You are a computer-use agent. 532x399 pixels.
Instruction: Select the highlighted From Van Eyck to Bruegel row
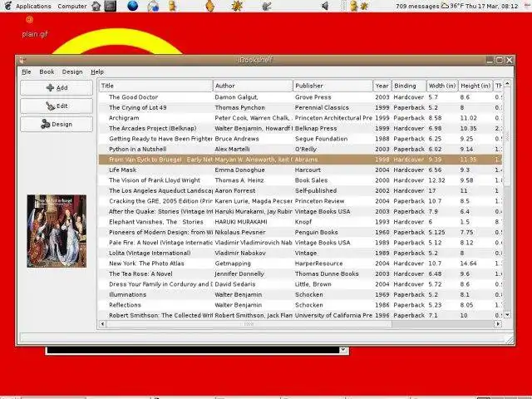click(300, 160)
